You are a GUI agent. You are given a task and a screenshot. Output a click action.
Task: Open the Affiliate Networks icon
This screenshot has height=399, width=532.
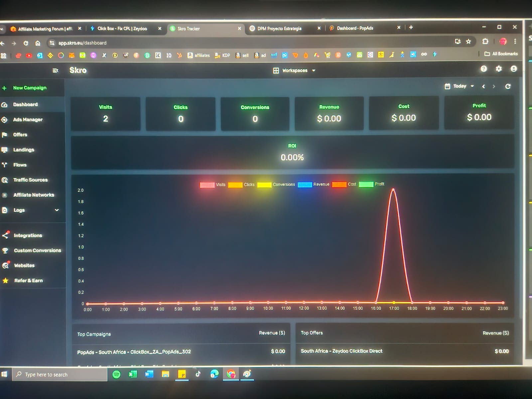(4, 195)
